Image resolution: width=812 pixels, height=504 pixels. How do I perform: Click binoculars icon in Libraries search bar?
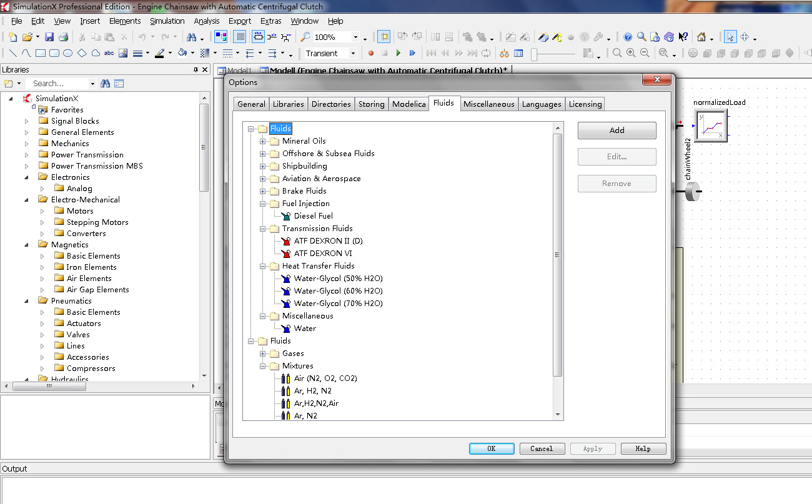106,83
